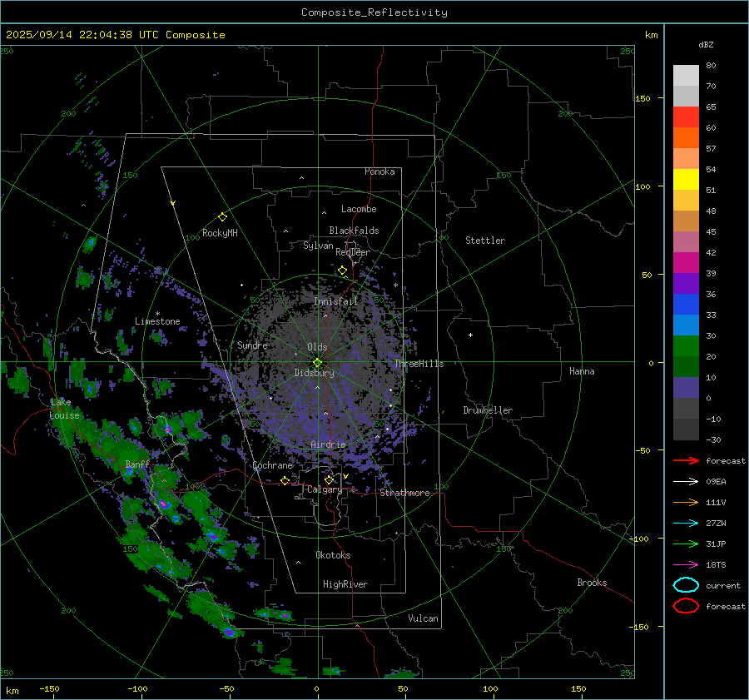Click the cyan current ellipse icon
Screen dimensions: 749x700
tap(686, 585)
